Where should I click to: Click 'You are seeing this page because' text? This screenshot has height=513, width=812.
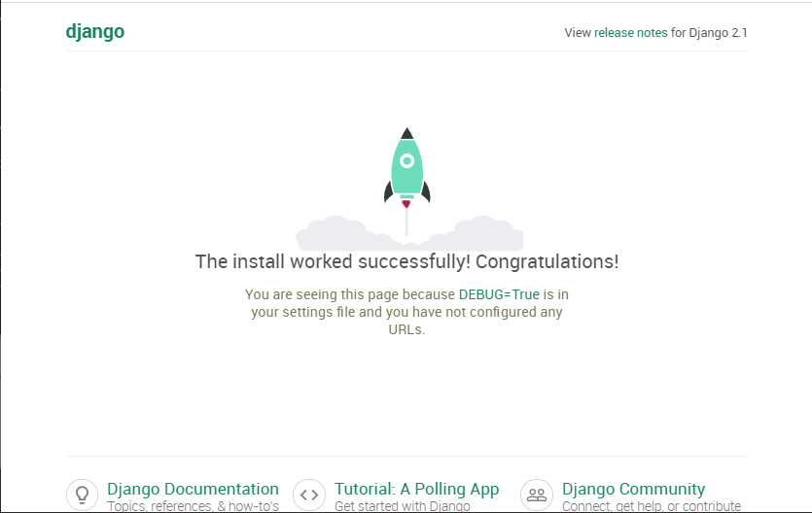pos(350,294)
